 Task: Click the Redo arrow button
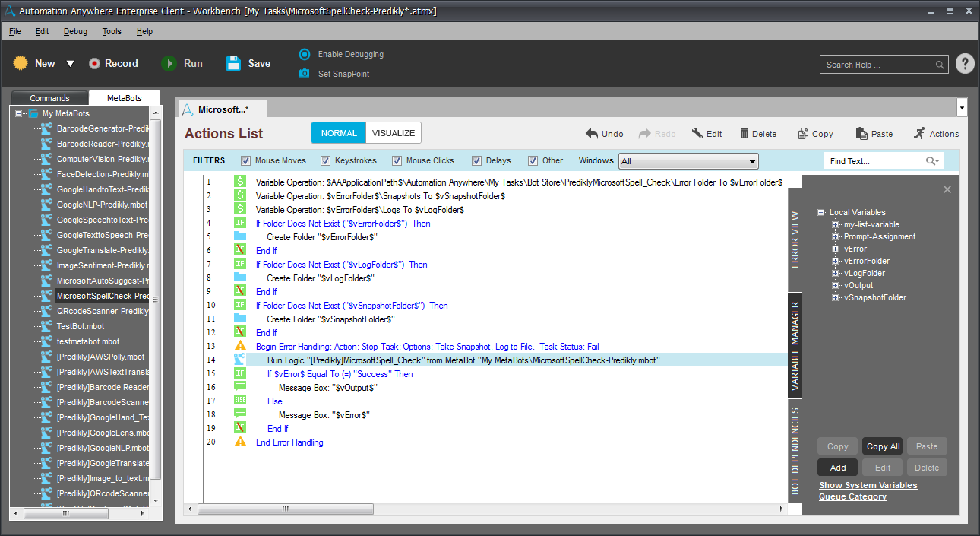[x=657, y=134]
